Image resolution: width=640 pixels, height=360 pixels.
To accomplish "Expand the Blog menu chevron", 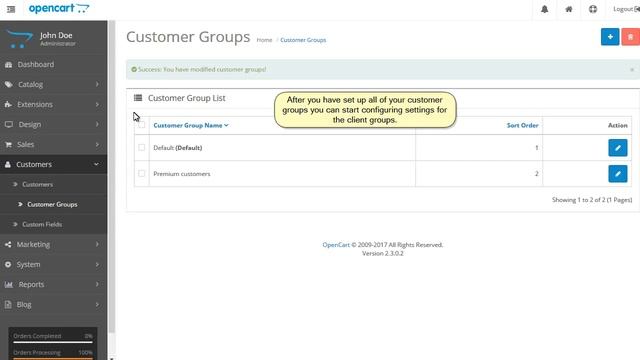I will pyautogui.click(x=97, y=304).
